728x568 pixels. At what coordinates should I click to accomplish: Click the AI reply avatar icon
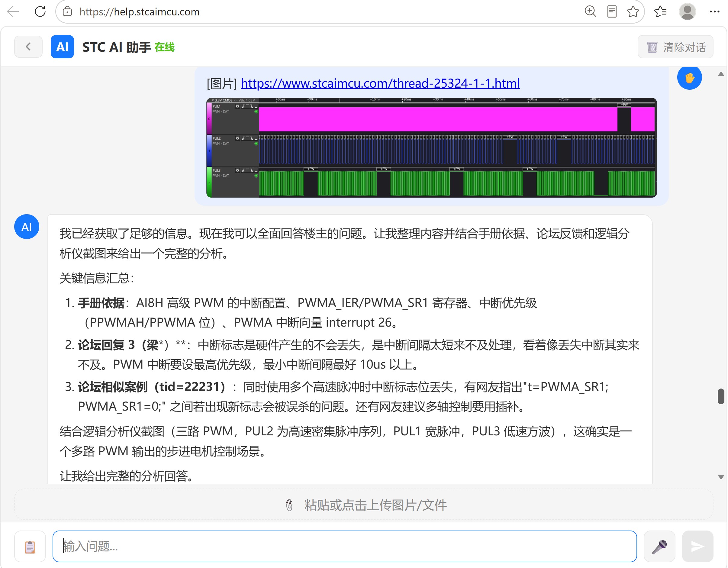click(27, 227)
